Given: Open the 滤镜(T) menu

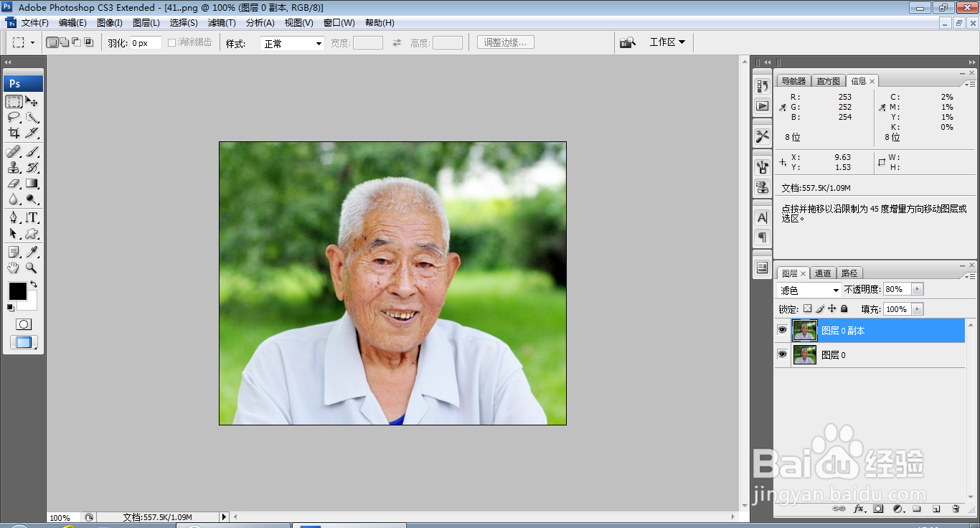Looking at the screenshot, I should [x=222, y=23].
